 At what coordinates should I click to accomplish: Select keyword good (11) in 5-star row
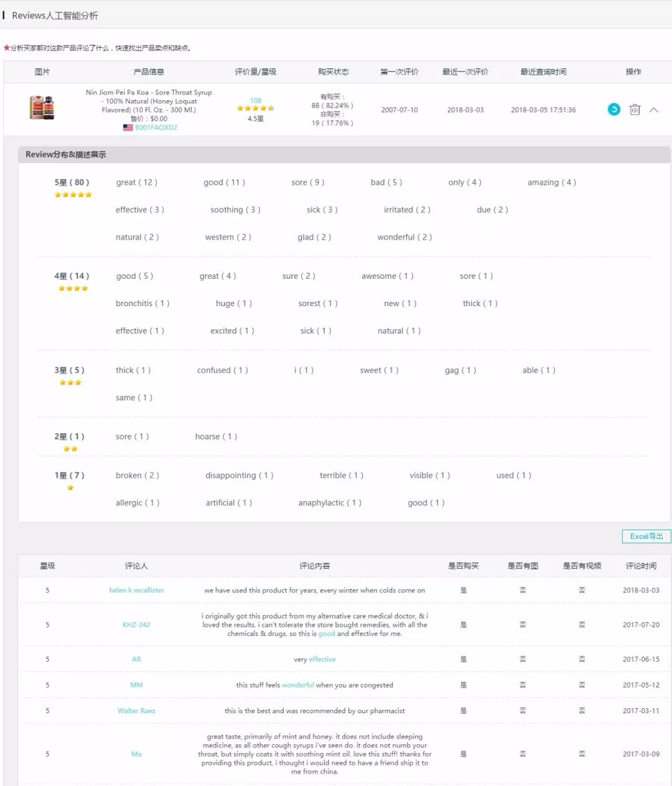pyautogui.click(x=224, y=182)
